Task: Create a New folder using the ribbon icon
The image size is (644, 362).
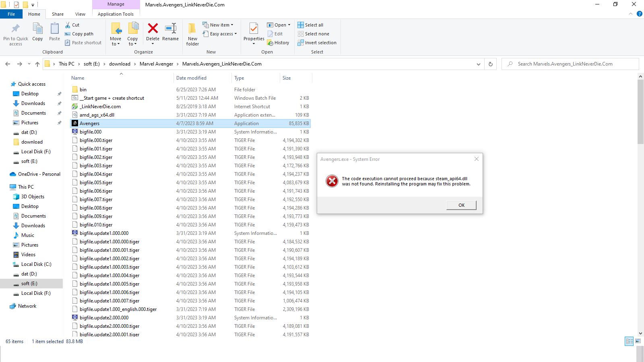Action: coord(192,32)
